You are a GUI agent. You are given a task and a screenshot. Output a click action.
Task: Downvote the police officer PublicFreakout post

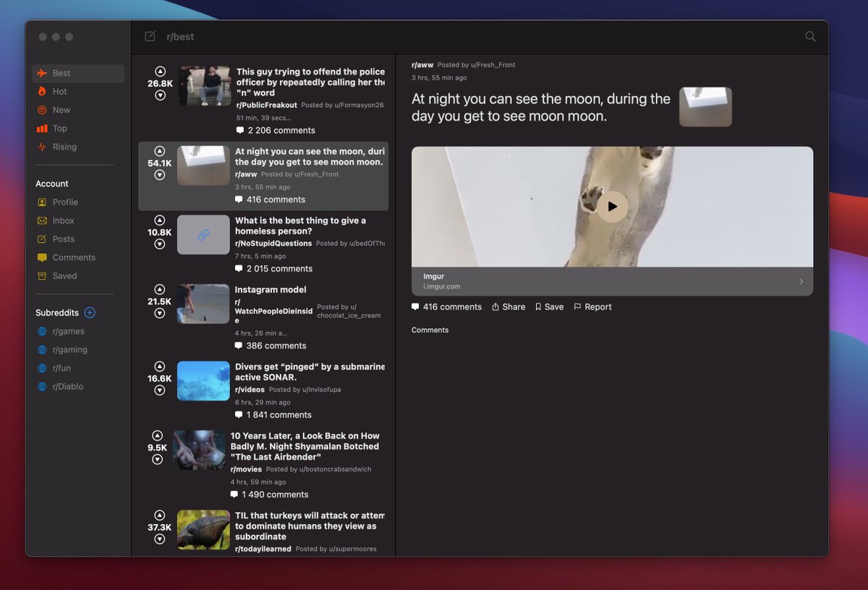tap(160, 95)
